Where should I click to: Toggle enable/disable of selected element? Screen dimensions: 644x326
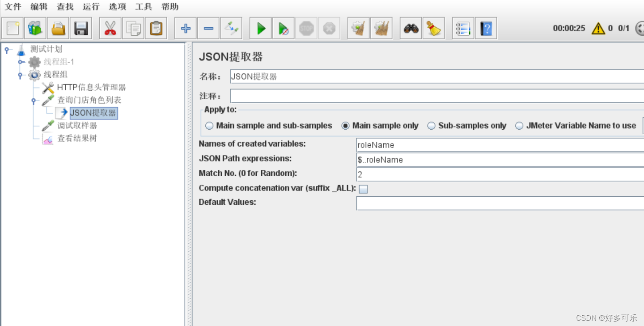click(231, 29)
